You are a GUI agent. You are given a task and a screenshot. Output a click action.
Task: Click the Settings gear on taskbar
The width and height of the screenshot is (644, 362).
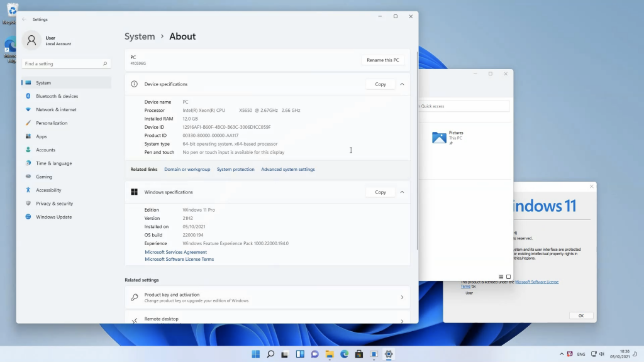point(389,354)
